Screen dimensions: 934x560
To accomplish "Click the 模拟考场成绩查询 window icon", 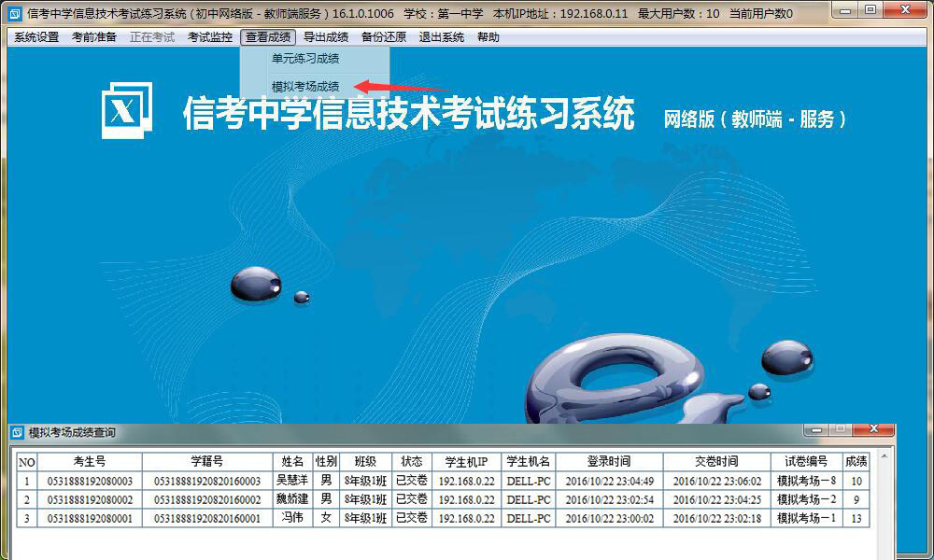I will coord(17,433).
